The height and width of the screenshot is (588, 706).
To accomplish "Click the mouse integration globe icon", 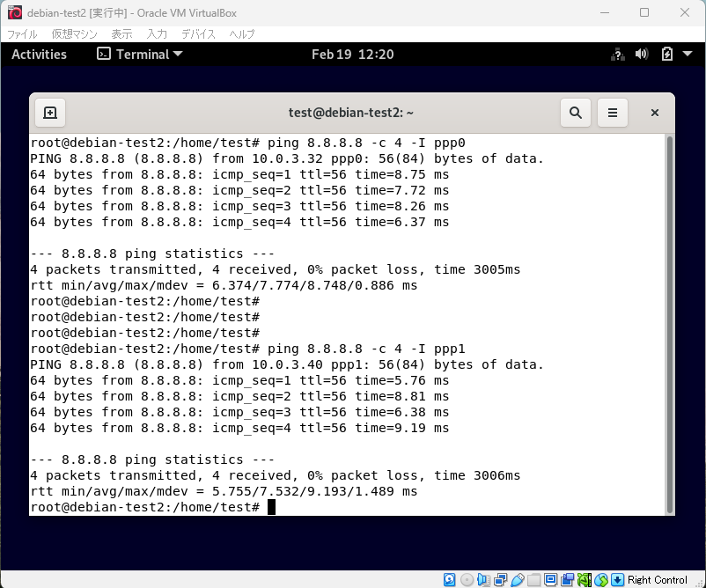I will click(601, 579).
